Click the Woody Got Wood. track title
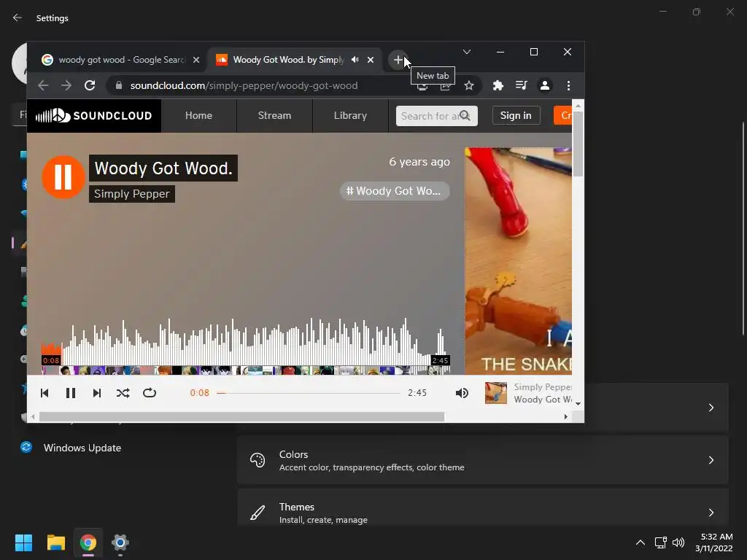The height and width of the screenshot is (560, 747). tap(163, 168)
